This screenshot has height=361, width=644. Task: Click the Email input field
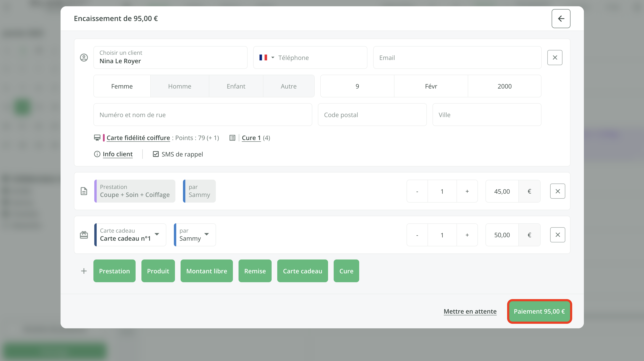tap(457, 58)
